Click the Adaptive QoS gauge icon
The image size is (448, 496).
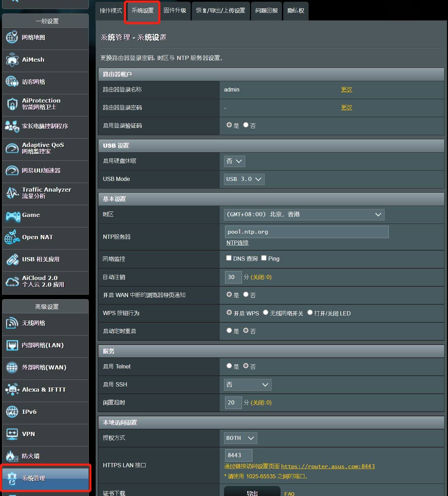(x=12, y=149)
